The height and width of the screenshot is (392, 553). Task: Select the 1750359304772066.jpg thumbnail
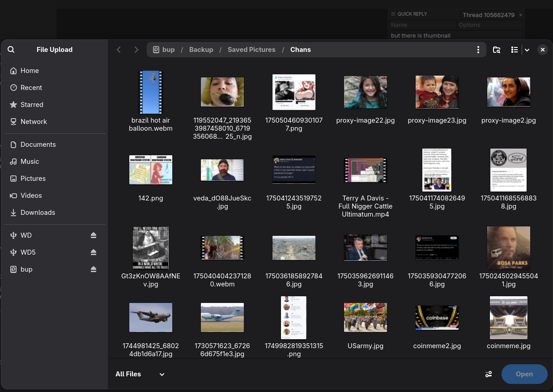tap(437, 247)
